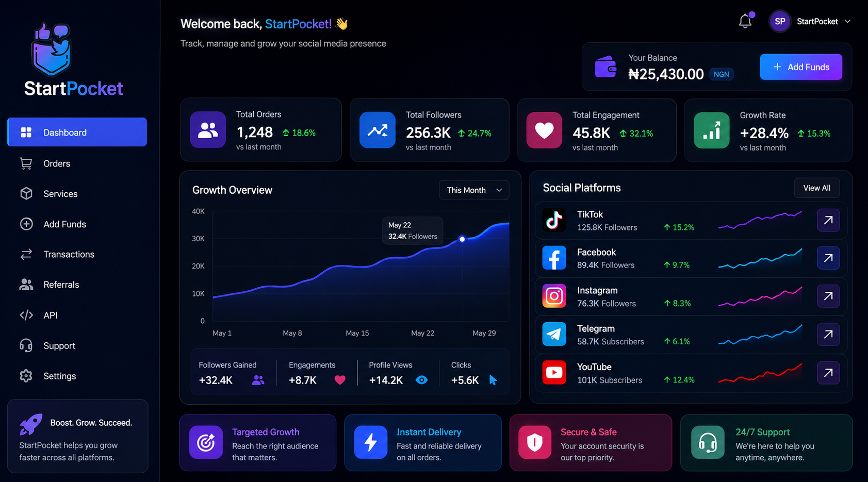Click the 256.3K Total Followers value

click(428, 133)
